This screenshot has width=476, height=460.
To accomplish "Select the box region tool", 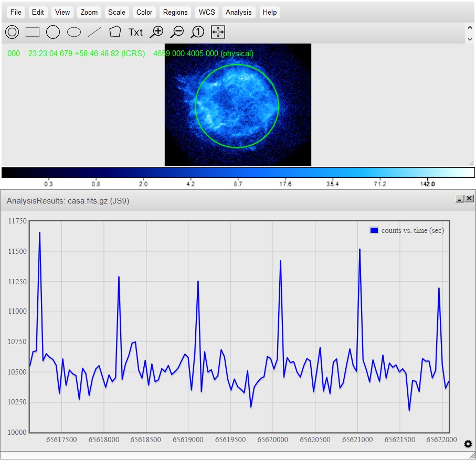I will (33, 32).
